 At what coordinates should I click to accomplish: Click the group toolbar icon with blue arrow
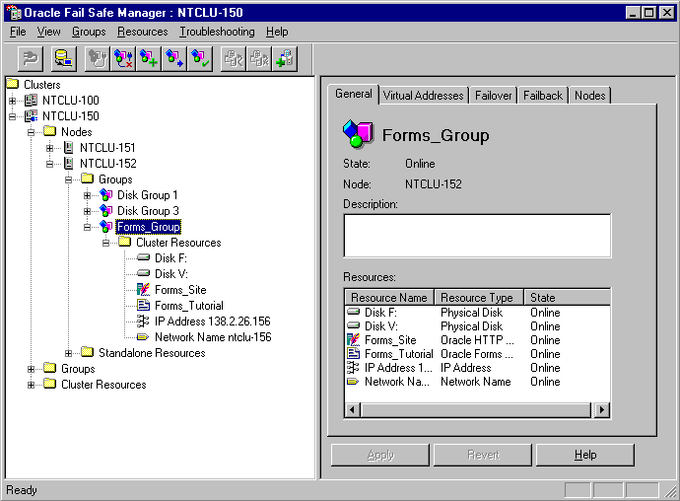pyautogui.click(x=174, y=59)
